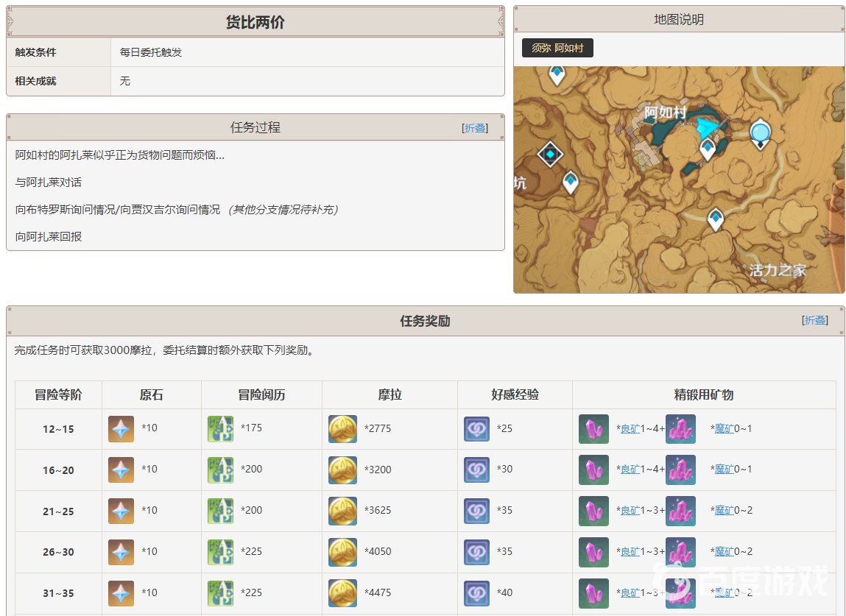Click the 相关成就 row label

pos(35,81)
